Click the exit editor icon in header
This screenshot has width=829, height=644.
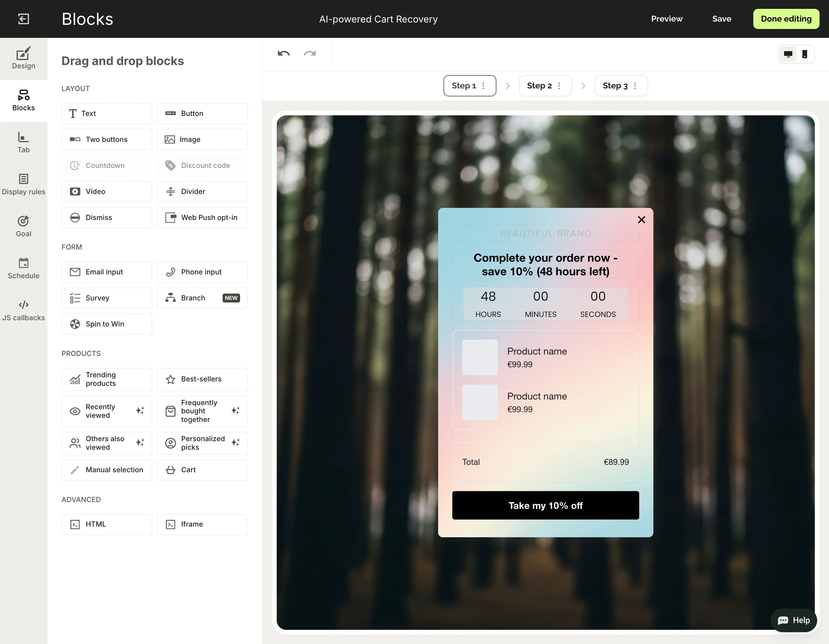coord(24,19)
